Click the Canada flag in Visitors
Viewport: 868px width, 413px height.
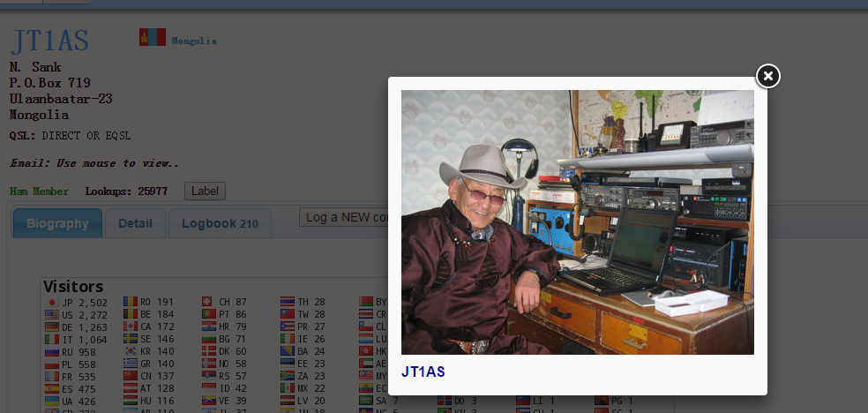130,327
